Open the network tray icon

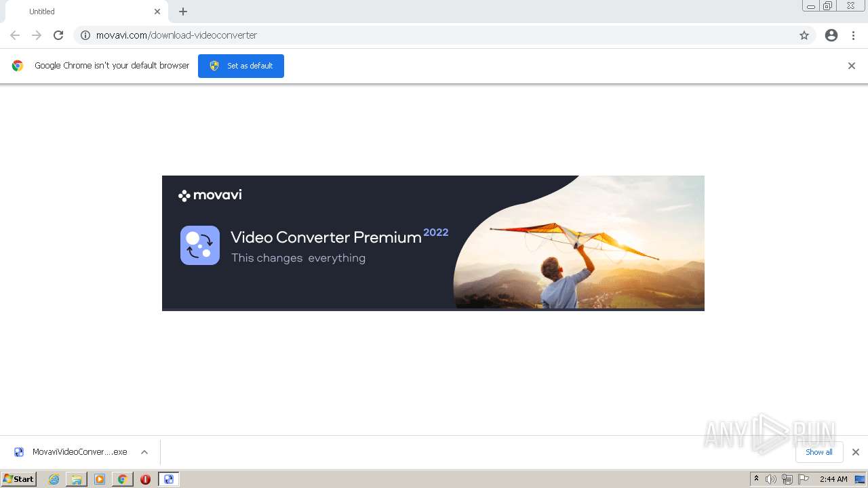click(x=787, y=479)
